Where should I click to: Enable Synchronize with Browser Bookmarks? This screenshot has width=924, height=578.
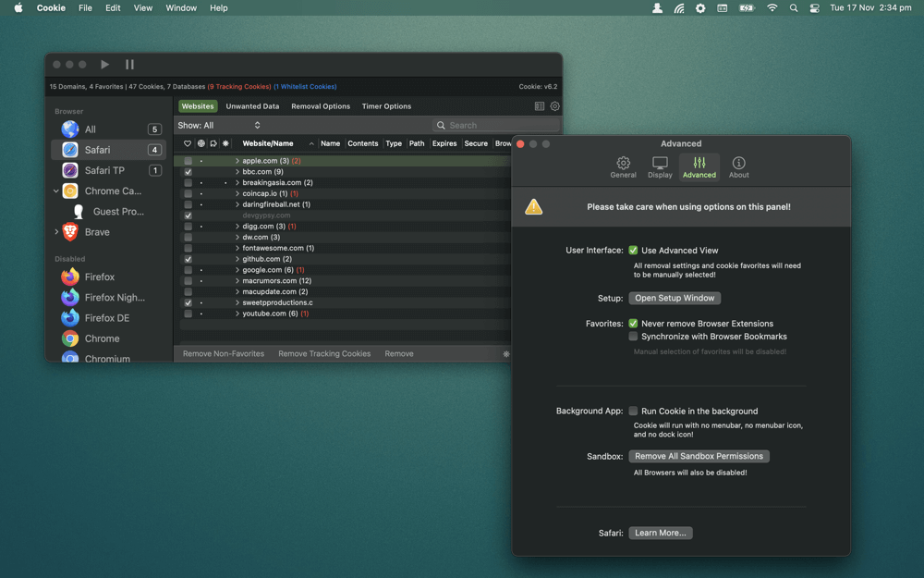point(633,337)
